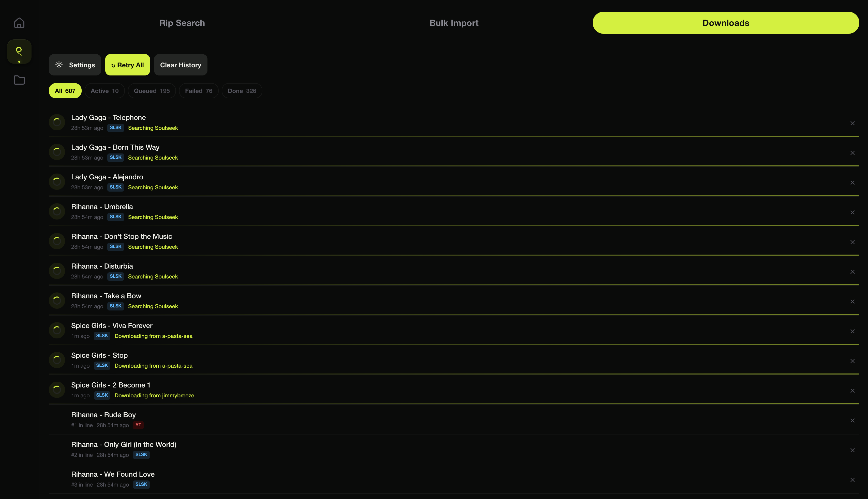The image size is (868, 499).
Task: Click SLSK badge on Spice Girls - 2 Become 1
Action: coord(102,395)
